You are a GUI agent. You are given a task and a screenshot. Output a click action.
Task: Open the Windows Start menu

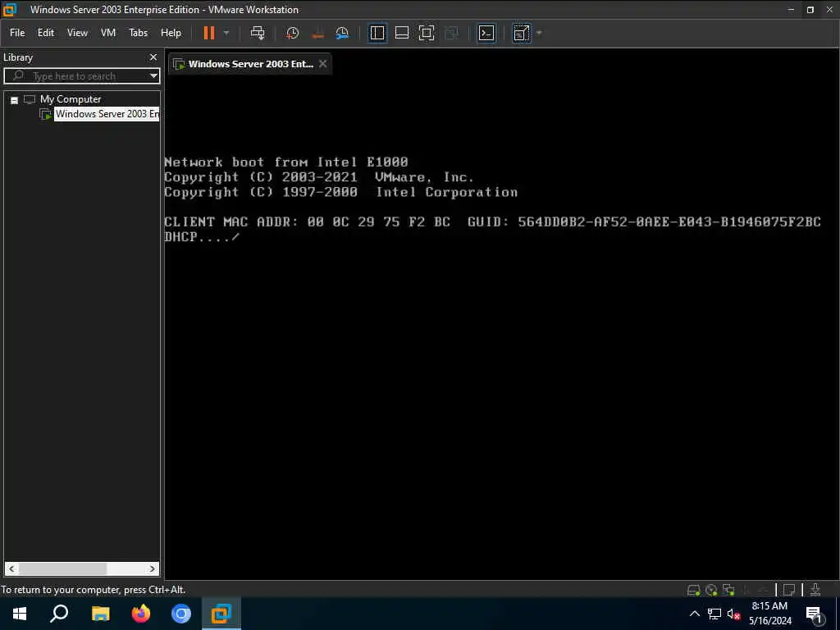click(x=20, y=614)
